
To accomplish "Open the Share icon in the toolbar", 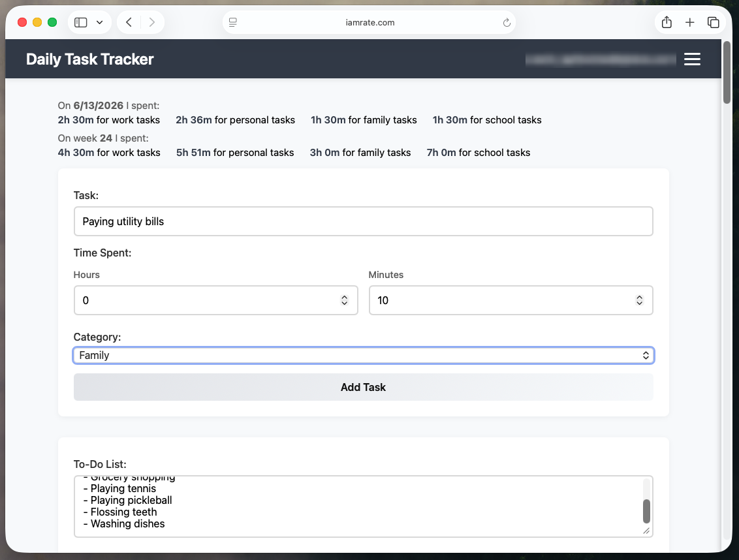I will coord(667,22).
